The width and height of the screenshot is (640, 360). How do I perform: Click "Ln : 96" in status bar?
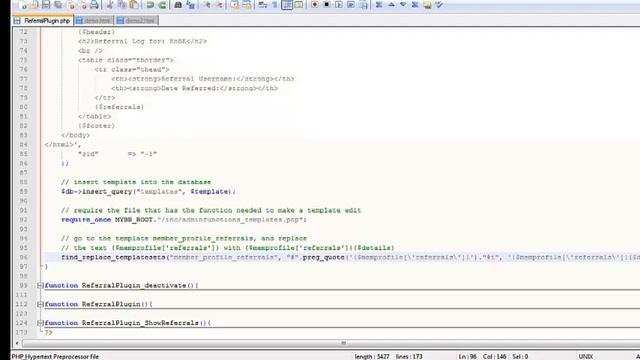[467, 356]
